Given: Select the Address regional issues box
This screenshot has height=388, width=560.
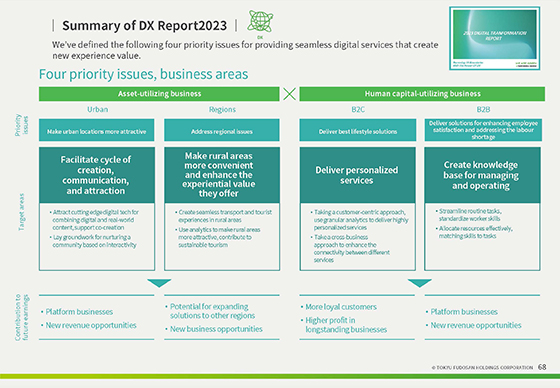Looking at the screenshot, I should [x=222, y=130].
